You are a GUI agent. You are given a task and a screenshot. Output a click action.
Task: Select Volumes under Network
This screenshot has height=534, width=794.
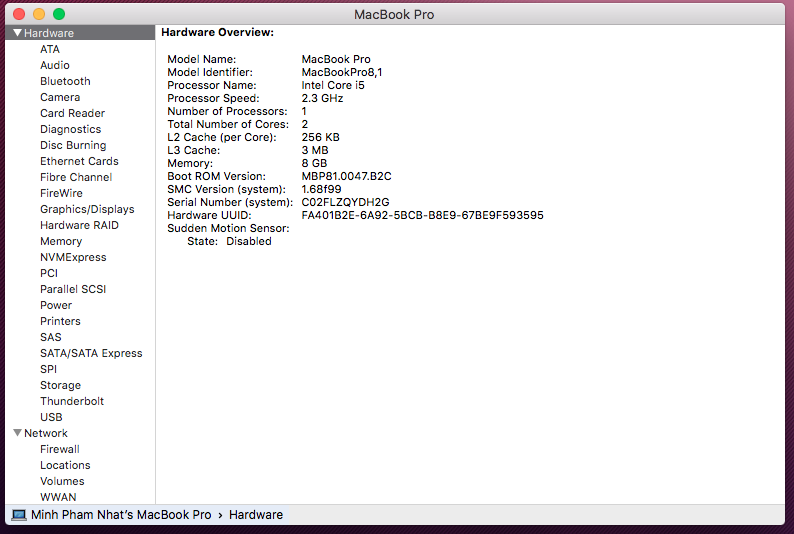(62, 481)
